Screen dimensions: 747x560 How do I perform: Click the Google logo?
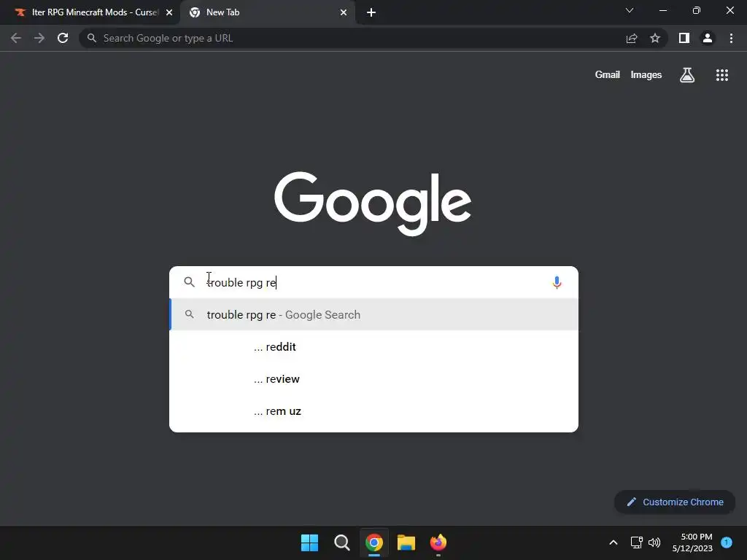373,204
